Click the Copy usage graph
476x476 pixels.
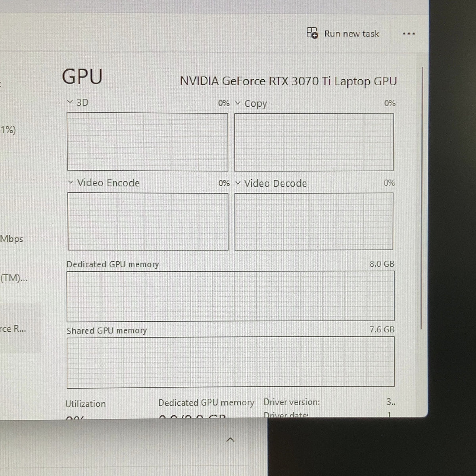tap(314, 142)
